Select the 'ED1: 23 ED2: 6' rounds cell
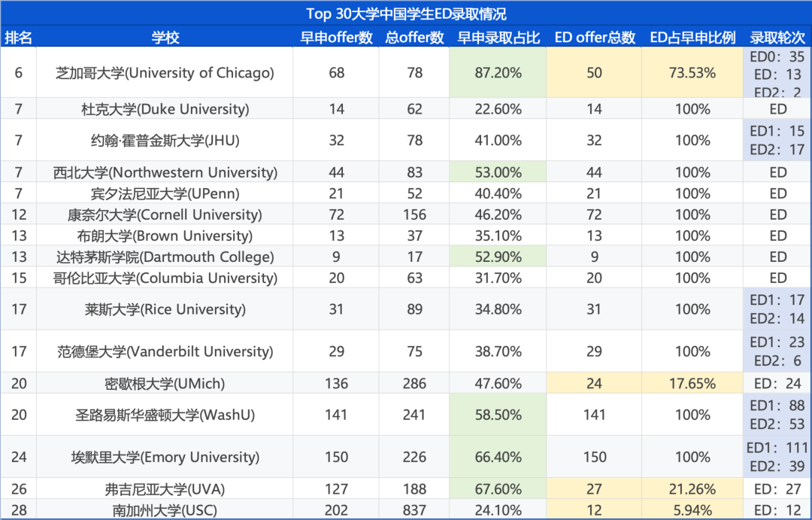Screen dimensions: 812x520 777,351
